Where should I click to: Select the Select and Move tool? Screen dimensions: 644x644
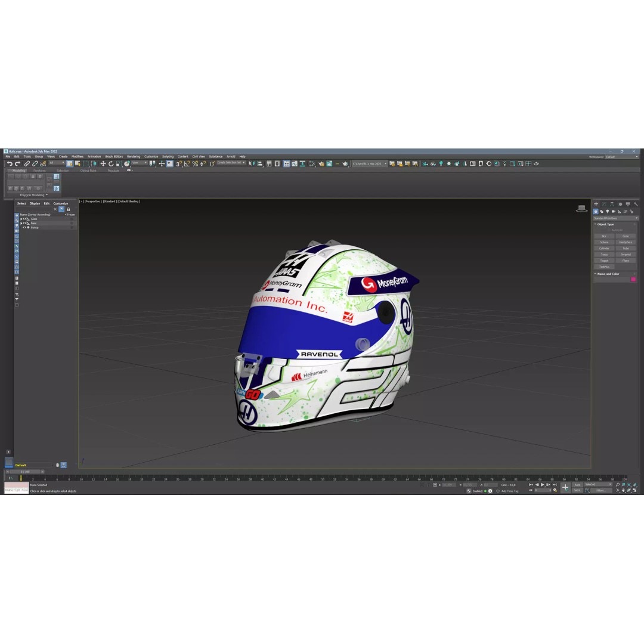(104, 162)
